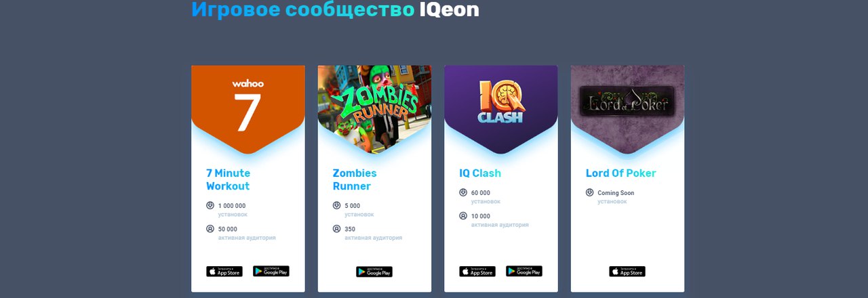Viewport: 868px width, 298px height.
Task: Open App Store badge for IQ Clash
Action: (x=477, y=272)
